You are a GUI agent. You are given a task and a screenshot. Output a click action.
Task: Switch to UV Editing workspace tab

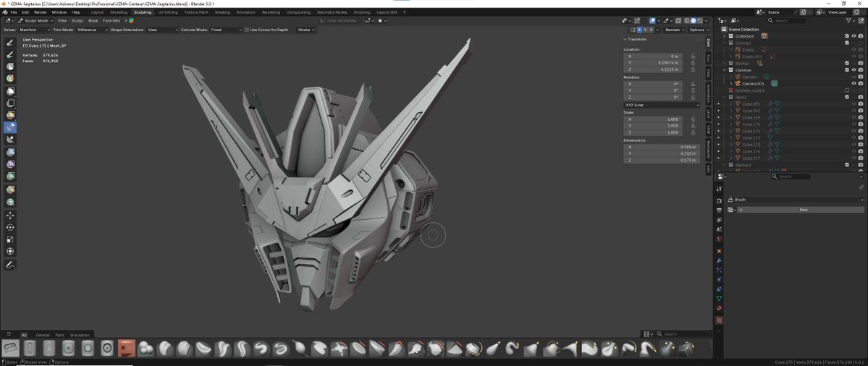pyautogui.click(x=168, y=12)
